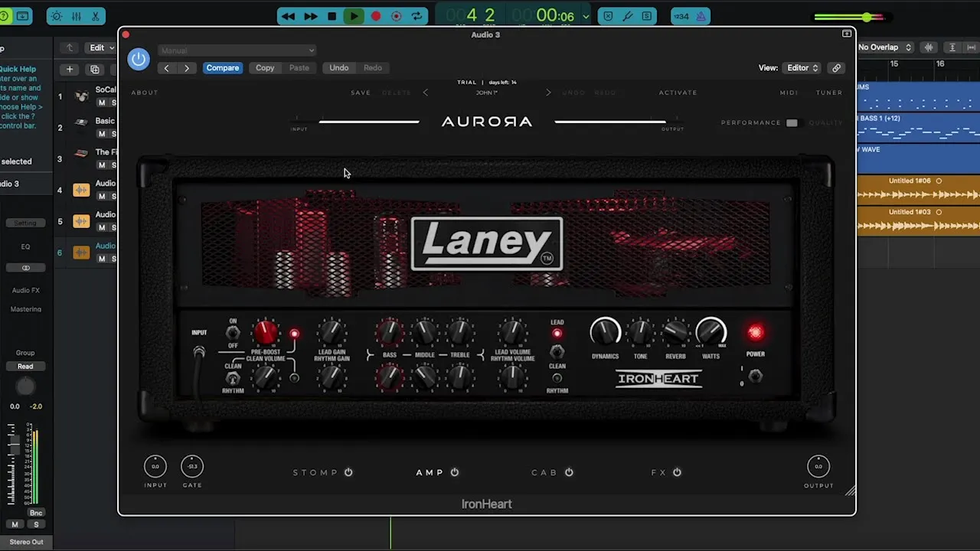980x551 pixels.
Task: Click the Watts knob
Action: [x=710, y=332]
